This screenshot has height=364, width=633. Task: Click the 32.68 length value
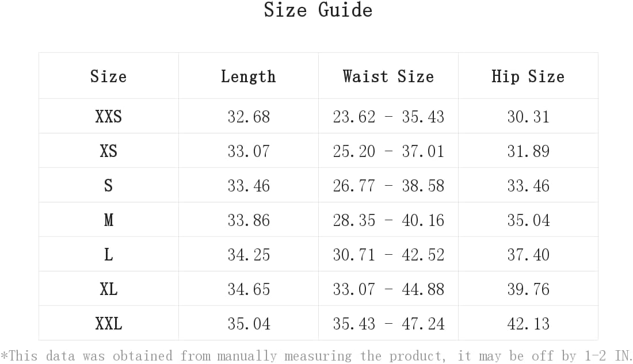tap(249, 117)
